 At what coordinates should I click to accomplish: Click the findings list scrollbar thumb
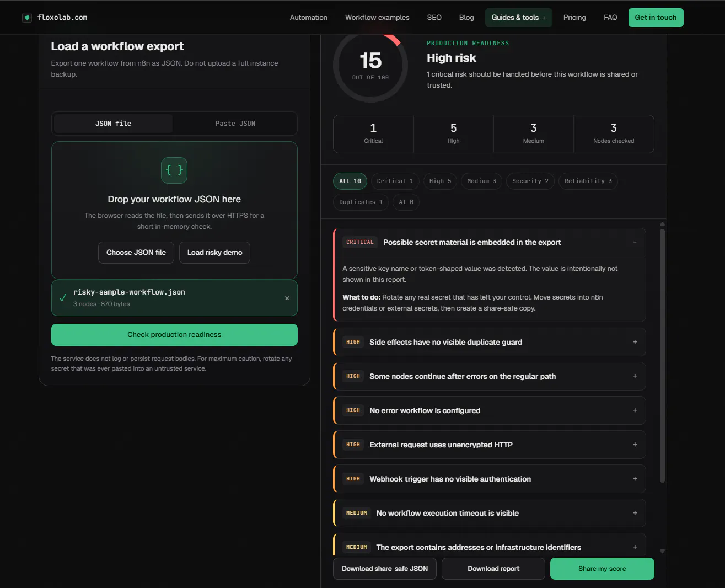[x=662, y=355]
